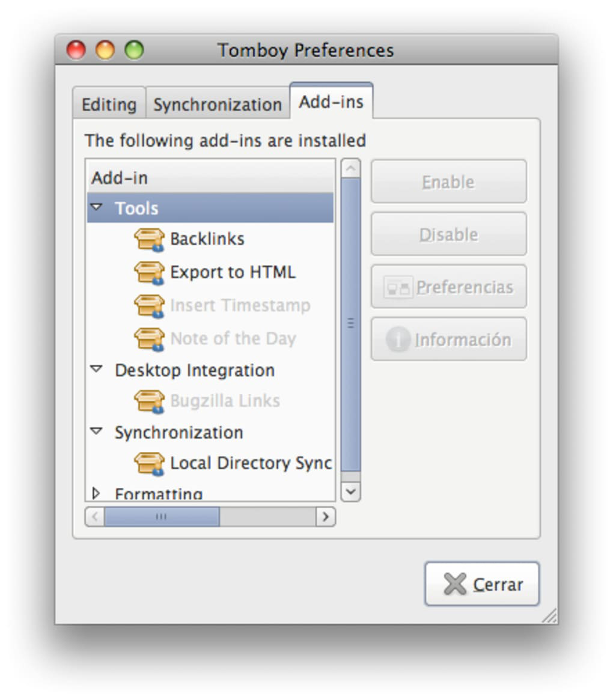
Task: Switch to the Editing tab
Action: (x=109, y=105)
